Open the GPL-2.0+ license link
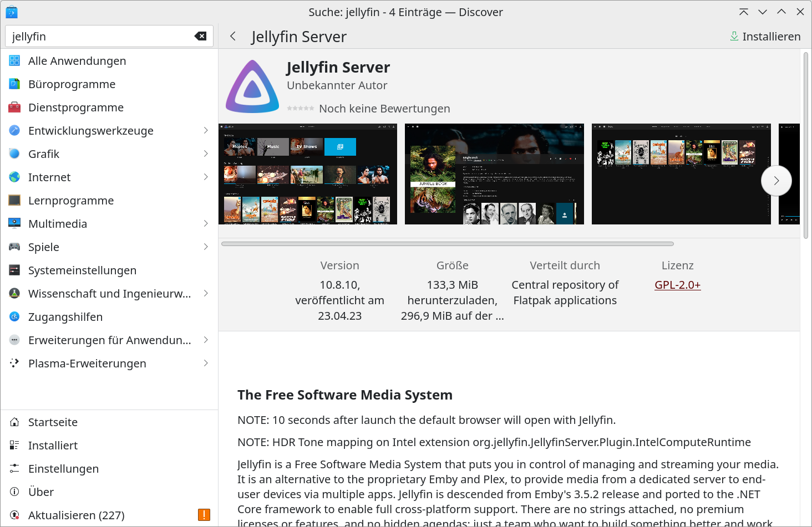 coord(677,284)
